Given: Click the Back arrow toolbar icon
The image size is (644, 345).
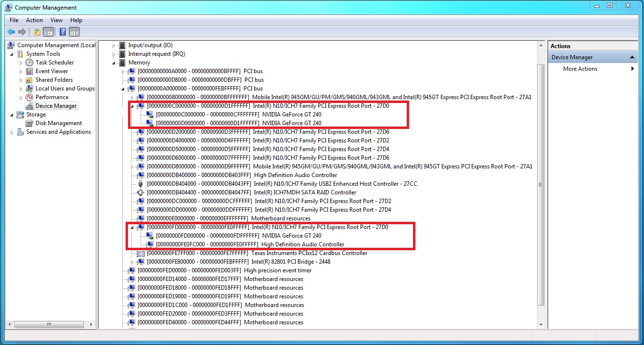Looking at the screenshot, I should click(11, 32).
